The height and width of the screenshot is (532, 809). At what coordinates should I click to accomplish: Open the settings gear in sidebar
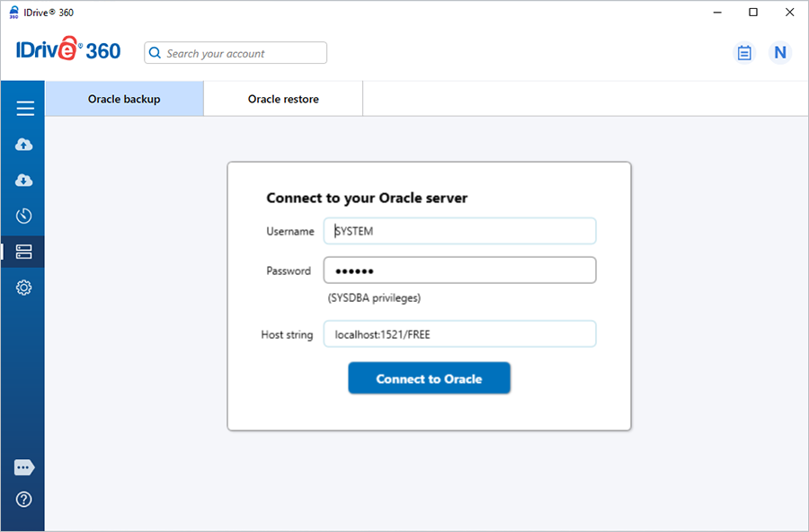(24, 288)
